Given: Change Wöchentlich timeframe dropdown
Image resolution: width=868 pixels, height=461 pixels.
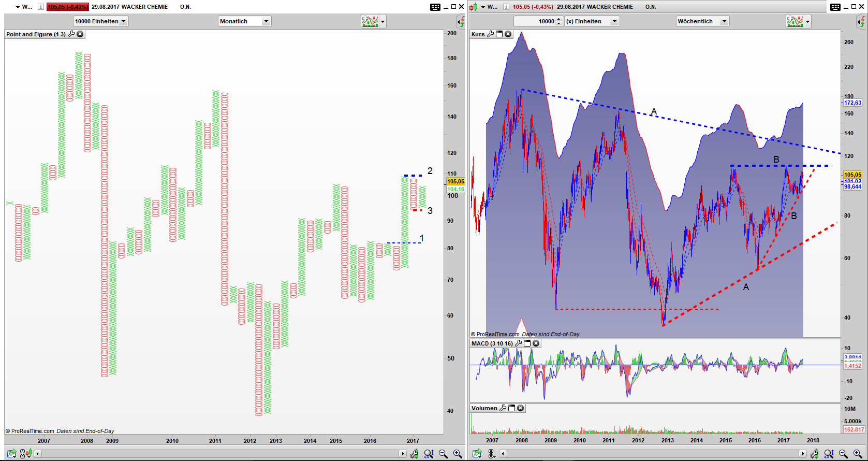Looking at the screenshot, I should tap(702, 21).
